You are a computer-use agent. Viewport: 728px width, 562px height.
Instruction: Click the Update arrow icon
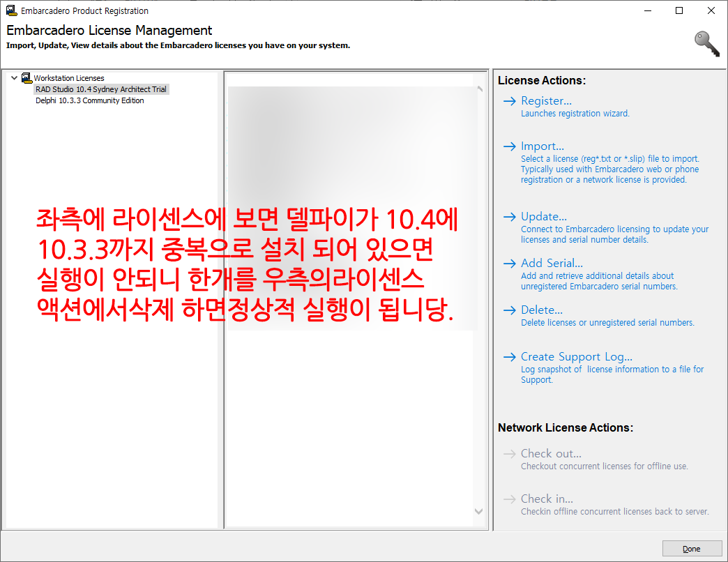coord(509,217)
